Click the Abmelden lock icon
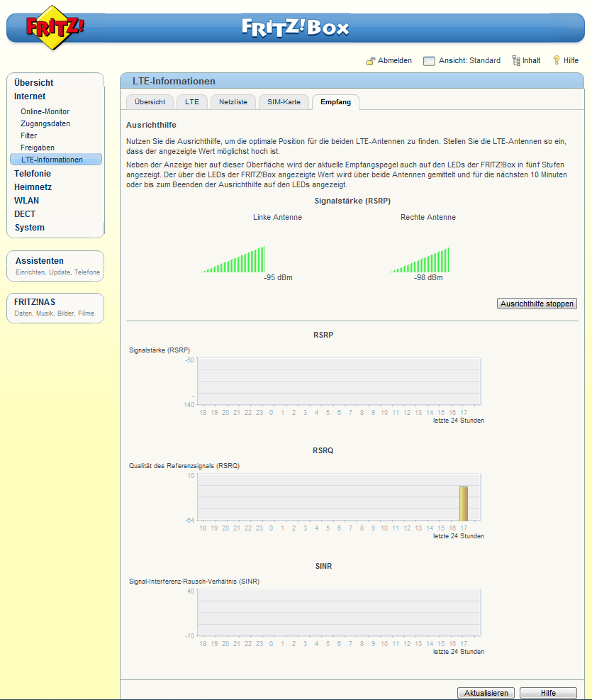The image size is (592, 700). click(370, 61)
